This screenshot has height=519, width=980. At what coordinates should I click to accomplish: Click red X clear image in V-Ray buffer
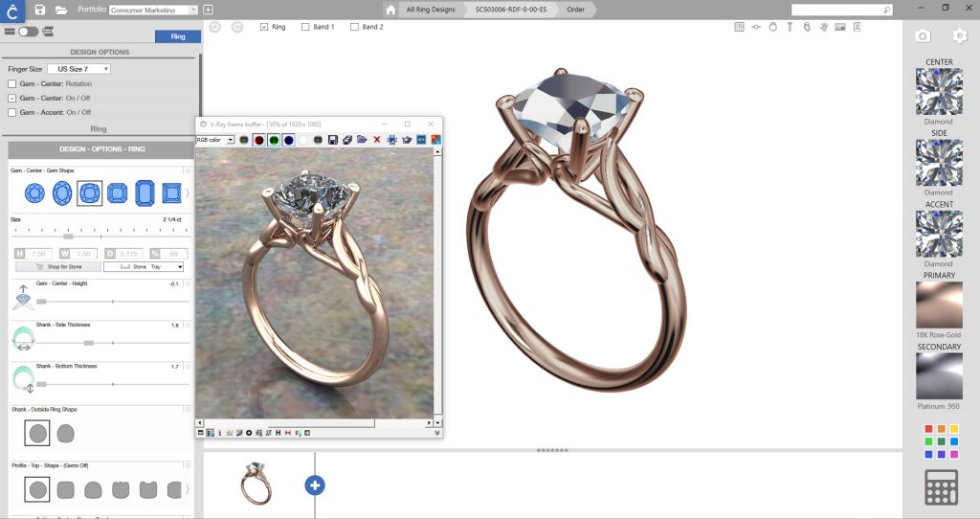(377, 140)
